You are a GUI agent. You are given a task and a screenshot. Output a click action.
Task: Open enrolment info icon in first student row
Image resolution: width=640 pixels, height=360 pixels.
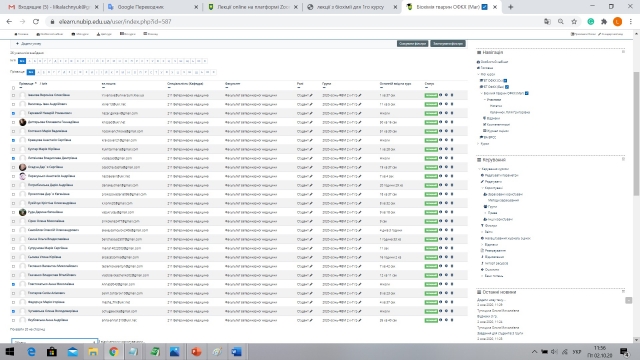(440, 95)
